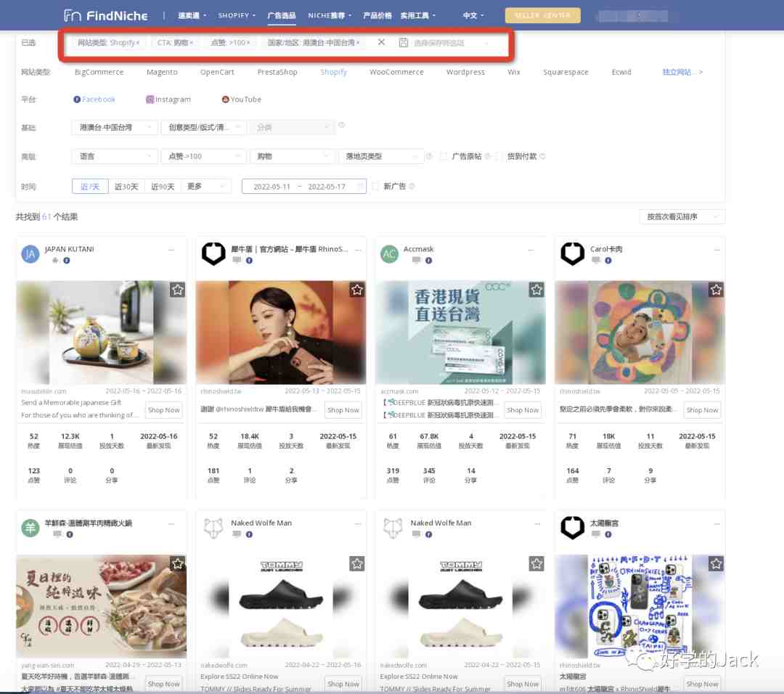Open the more options menu on JAPAN KUTANI card
The image size is (784, 694).
(171, 249)
